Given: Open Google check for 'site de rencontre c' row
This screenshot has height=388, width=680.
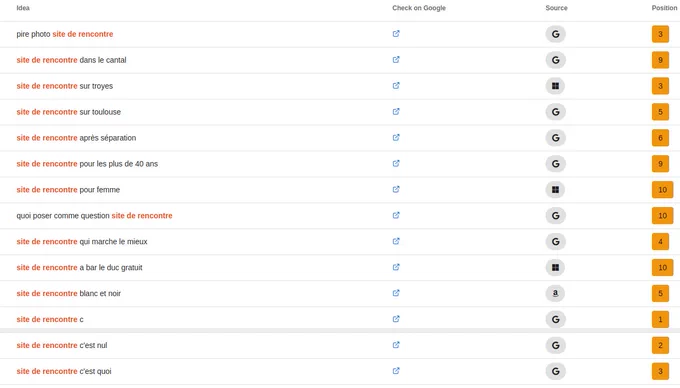Looking at the screenshot, I should click(396, 319).
